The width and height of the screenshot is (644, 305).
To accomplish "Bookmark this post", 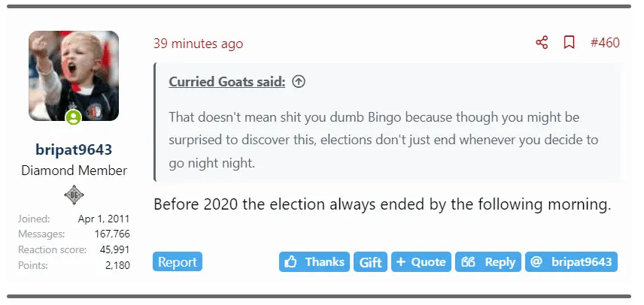I will pyautogui.click(x=570, y=43).
